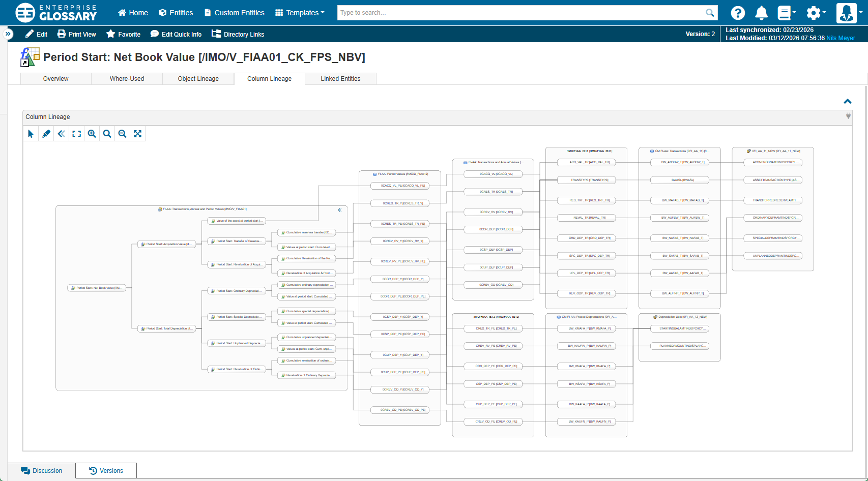Zoom out of the lineage diagram
This screenshot has width=868, height=481.
[122, 134]
